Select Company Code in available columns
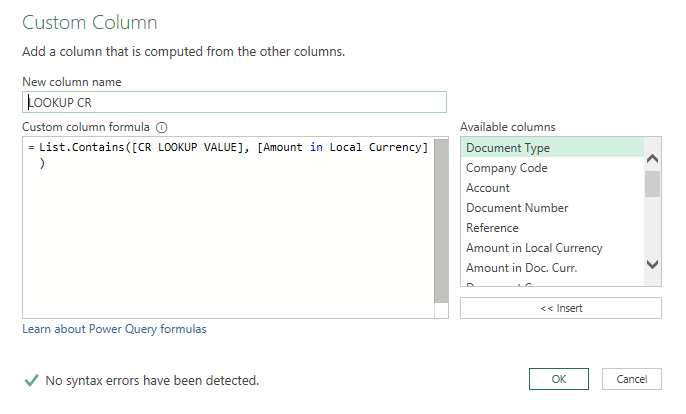This screenshot has width=686, height=414. pyautogui.click(x=552, y=168)
